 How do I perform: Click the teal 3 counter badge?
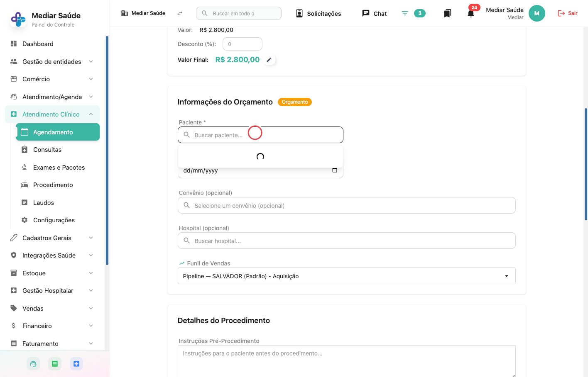tap(420, 13)
